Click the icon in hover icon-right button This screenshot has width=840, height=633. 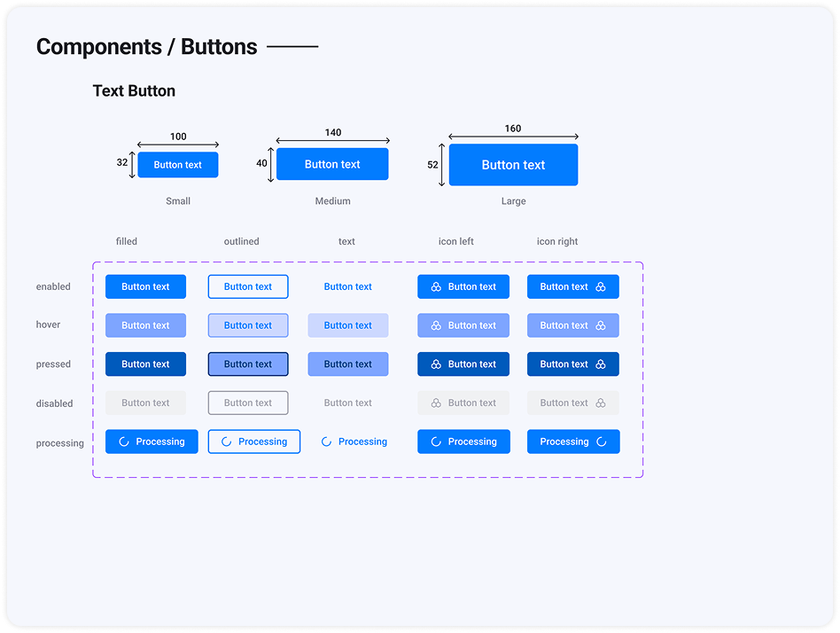[x=601, y=325]
